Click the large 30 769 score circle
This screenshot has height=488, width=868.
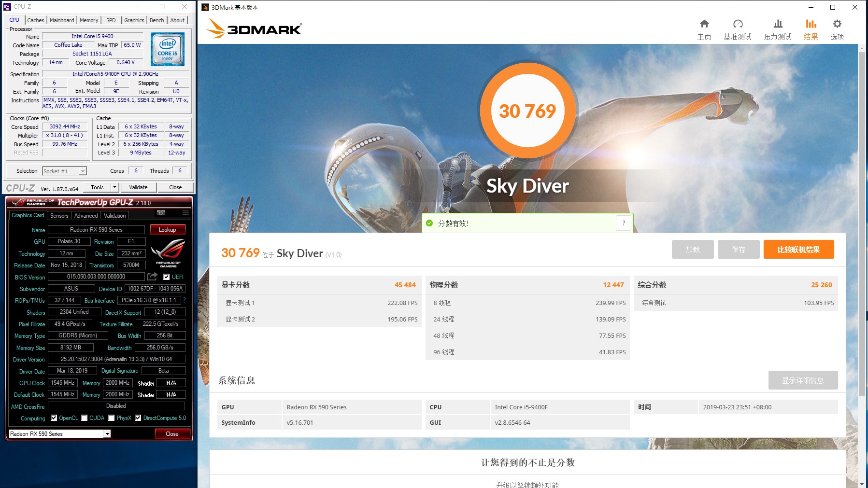527,111
